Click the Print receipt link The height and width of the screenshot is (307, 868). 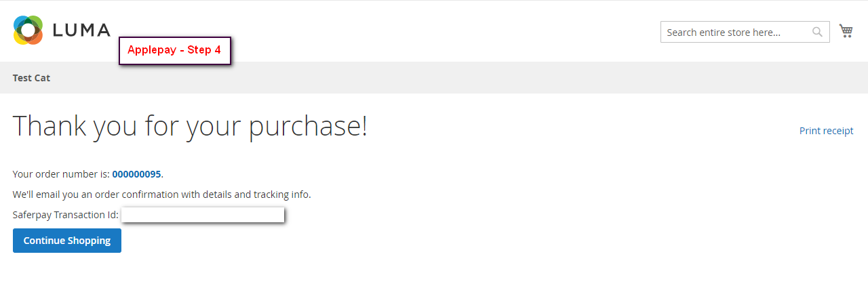826,131
